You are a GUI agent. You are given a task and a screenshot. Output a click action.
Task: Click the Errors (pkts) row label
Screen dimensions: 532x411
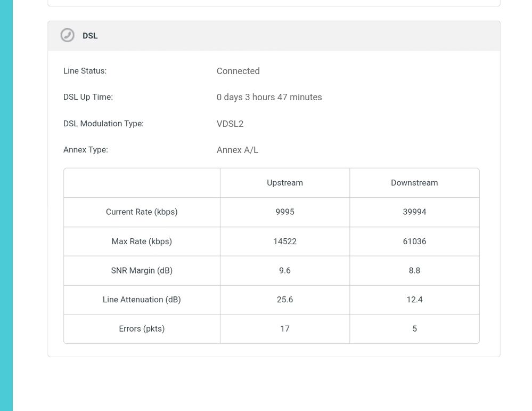[142, 329]
